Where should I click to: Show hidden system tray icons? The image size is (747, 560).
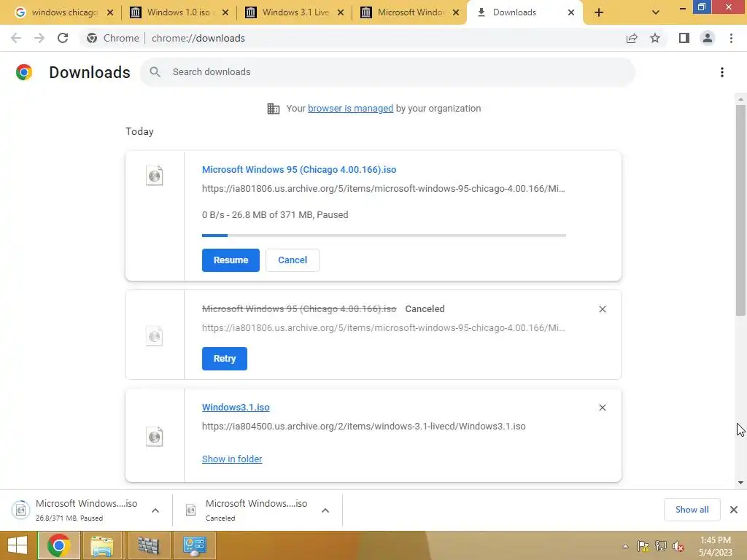point(625,546)
